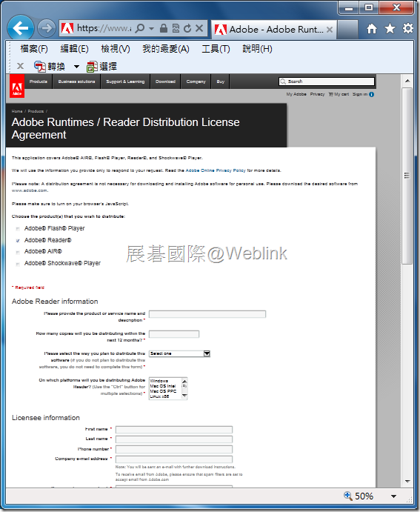Image resolution: width=420 pixels, height=512 pixels.
Task: Stop loading with address bar X icon
Action: tap(199, 28)
